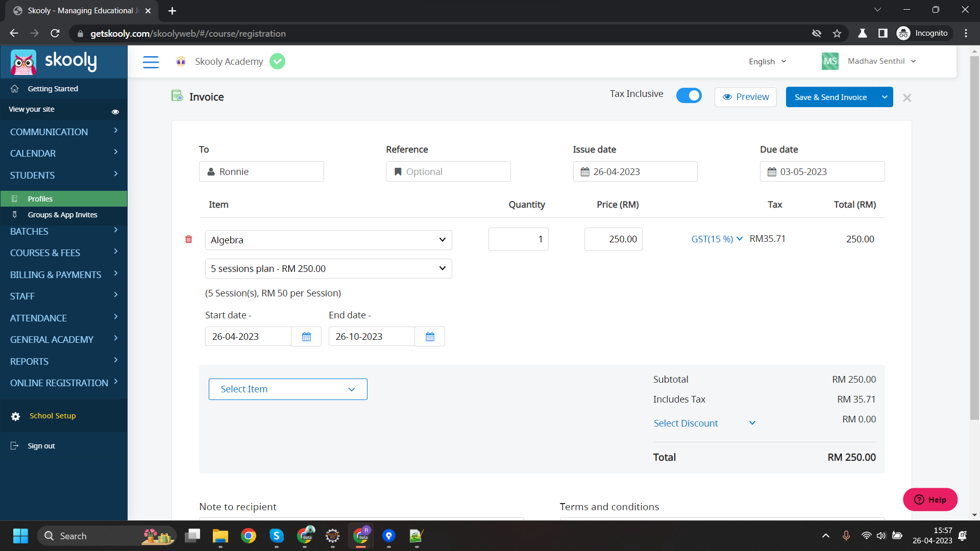
Task: Click the Sign out icon
Action: (14, 446)
